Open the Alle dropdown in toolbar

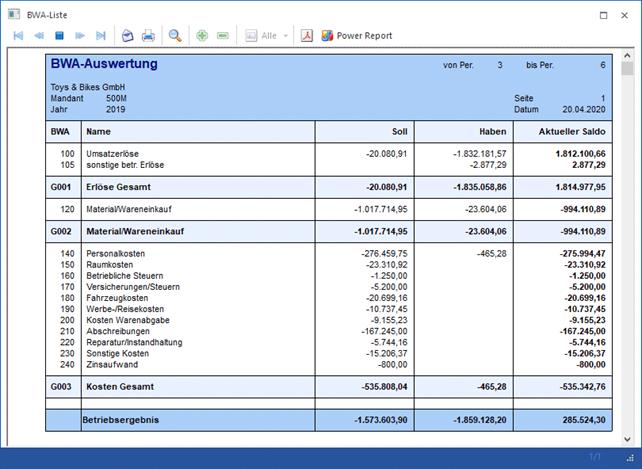click(286, 36)
